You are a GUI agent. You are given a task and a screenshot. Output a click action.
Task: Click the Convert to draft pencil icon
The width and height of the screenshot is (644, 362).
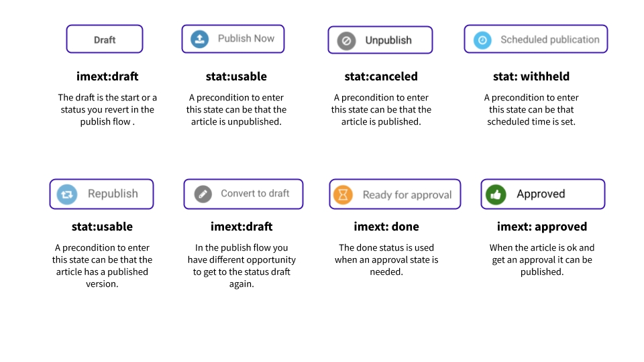pyautogui.click(x=203, y=194)
